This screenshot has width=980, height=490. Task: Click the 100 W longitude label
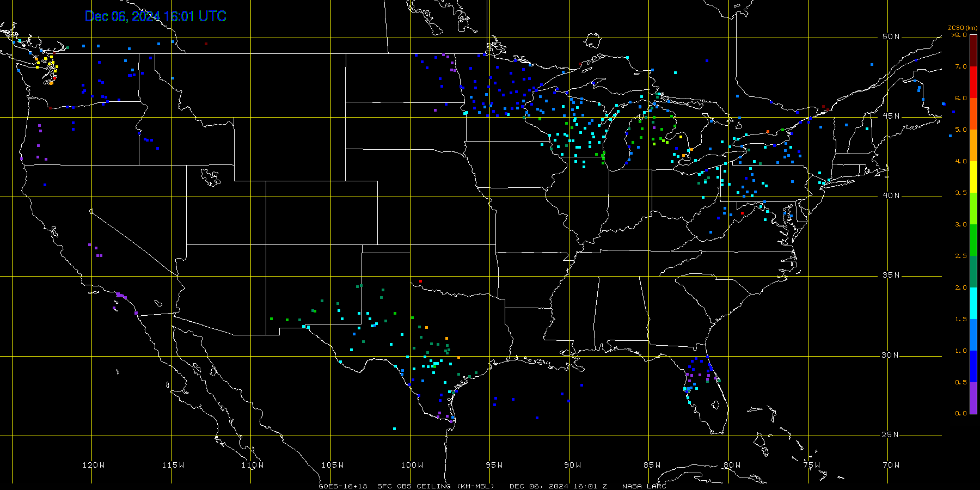tap(412, 465)
